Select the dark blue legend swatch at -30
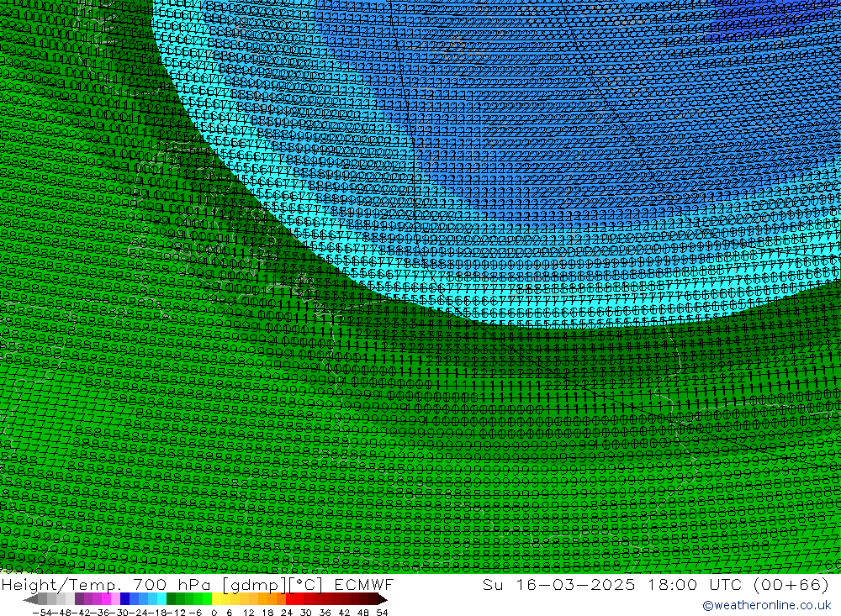 click(x=124, y=599)
